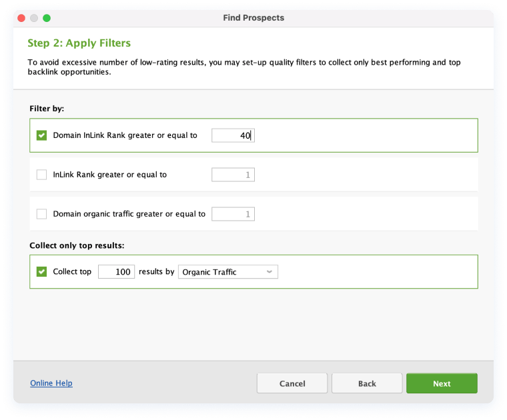
Task: Proceed with the green Next button
Action: [442, 383]
